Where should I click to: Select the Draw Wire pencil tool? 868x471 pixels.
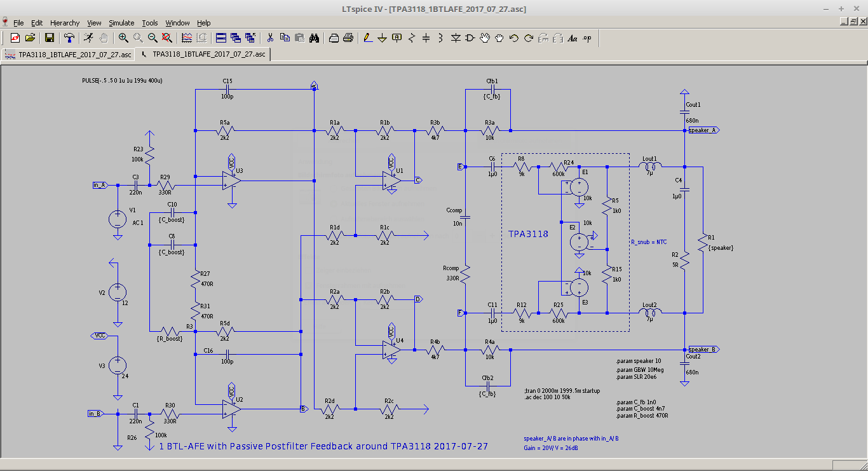(x=367, y=38)
